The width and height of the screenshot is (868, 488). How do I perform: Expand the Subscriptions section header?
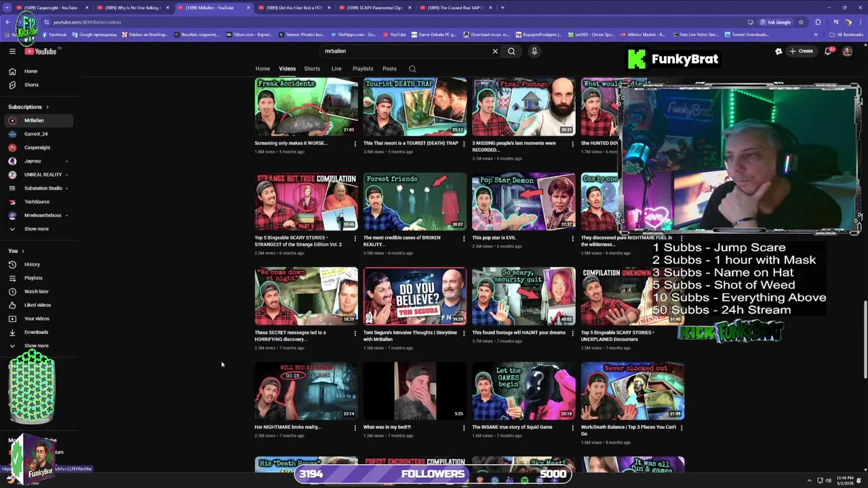(28, 107)
